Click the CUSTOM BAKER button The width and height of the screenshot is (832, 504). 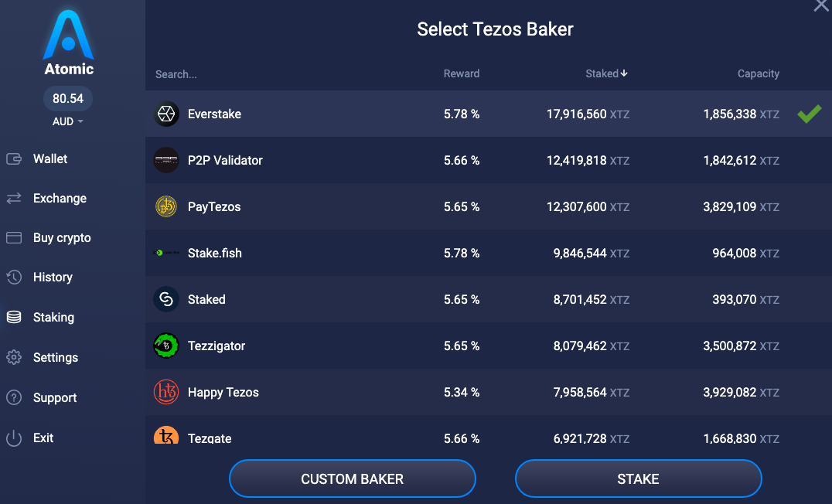(353, 478)
